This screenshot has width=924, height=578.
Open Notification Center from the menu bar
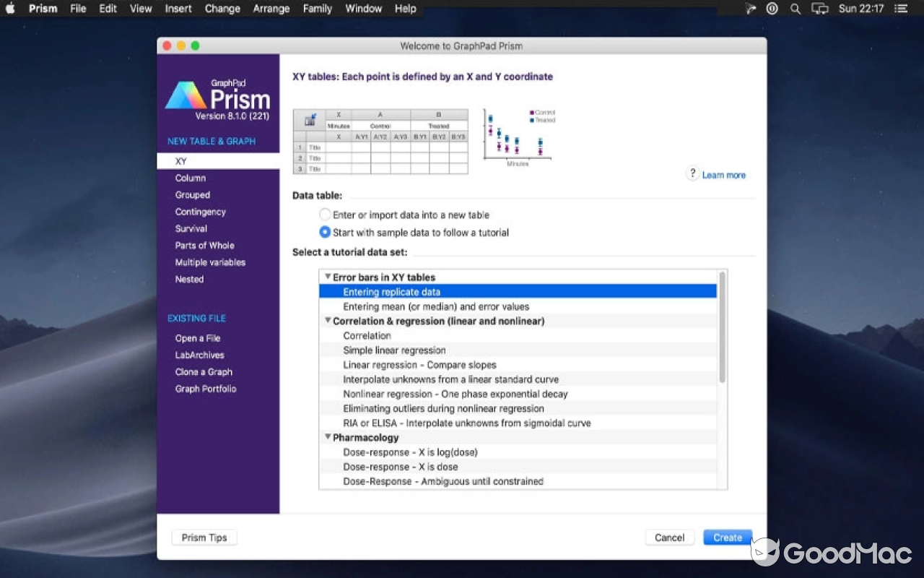[x=901, y=9]
